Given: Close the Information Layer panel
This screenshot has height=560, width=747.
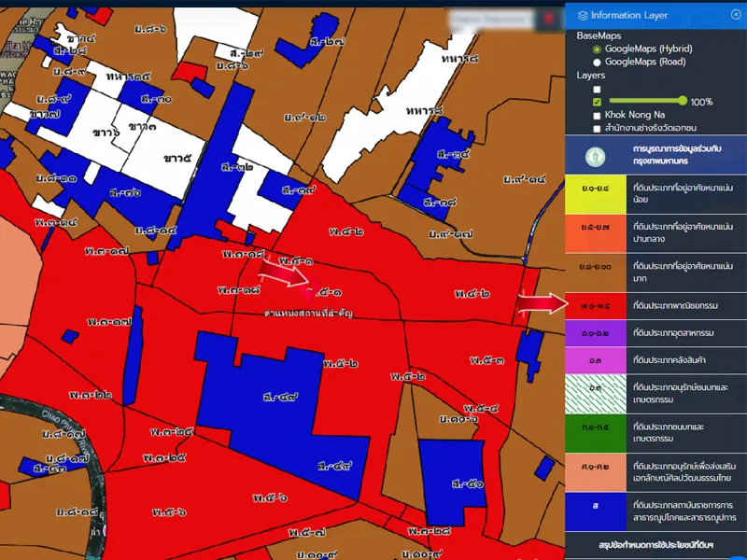Looking at the screenshot, I should (x=736, y=15).
